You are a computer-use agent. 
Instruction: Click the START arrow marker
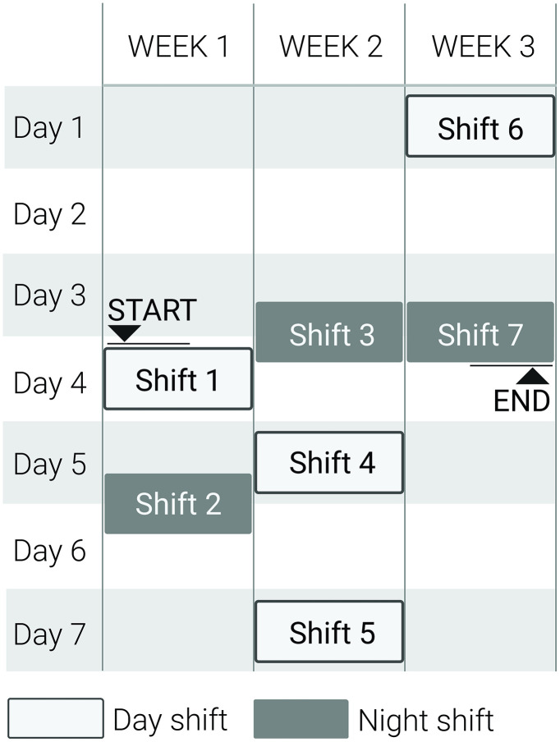[x=125, y=333]
